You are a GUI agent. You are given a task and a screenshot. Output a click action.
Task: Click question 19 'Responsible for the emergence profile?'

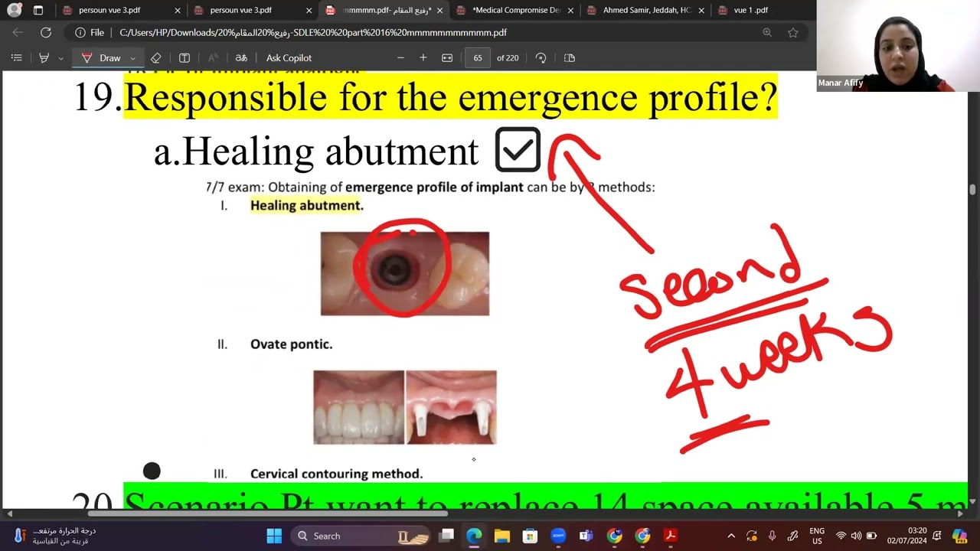point(450,97)
